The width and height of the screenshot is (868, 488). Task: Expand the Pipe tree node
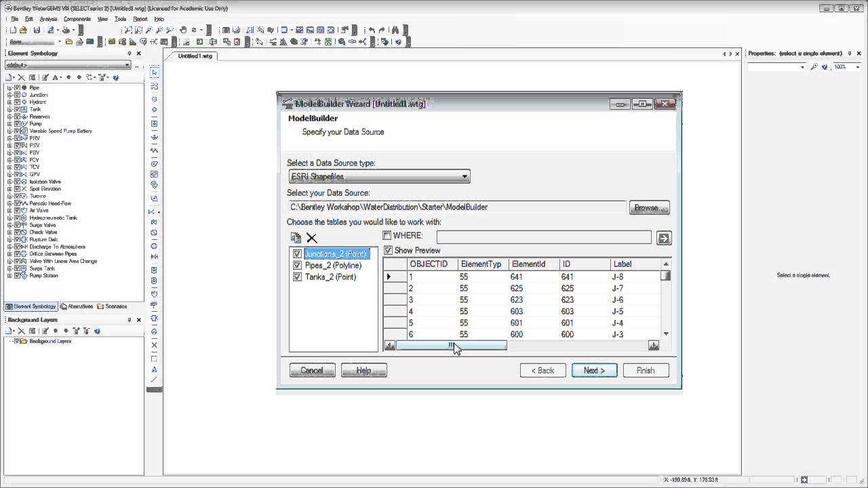click(9, 87)
